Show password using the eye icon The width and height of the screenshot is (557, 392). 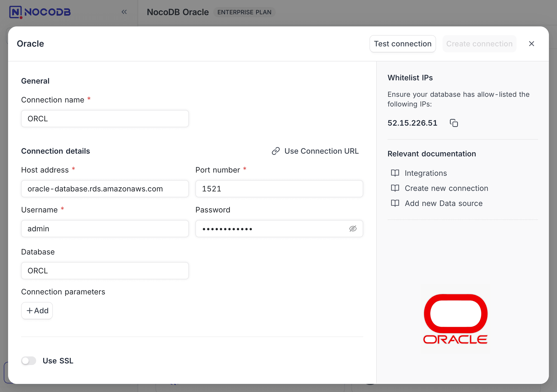pos(353,229)
